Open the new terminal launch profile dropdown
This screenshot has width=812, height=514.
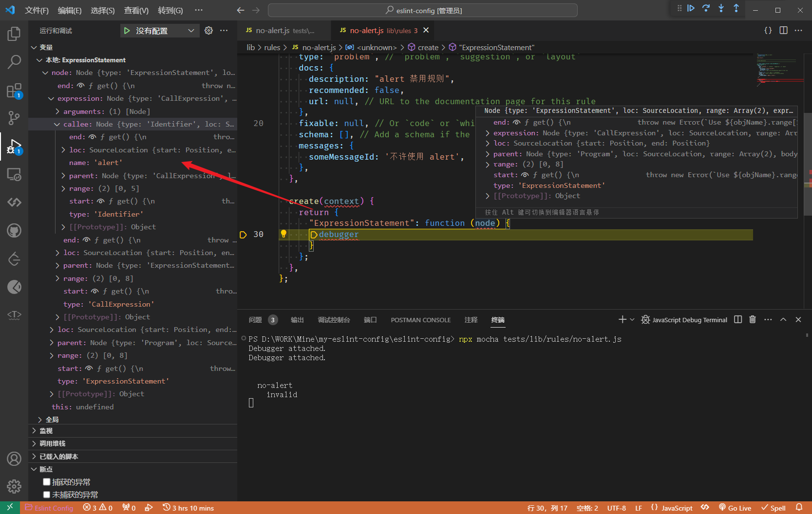coord(632,319)
